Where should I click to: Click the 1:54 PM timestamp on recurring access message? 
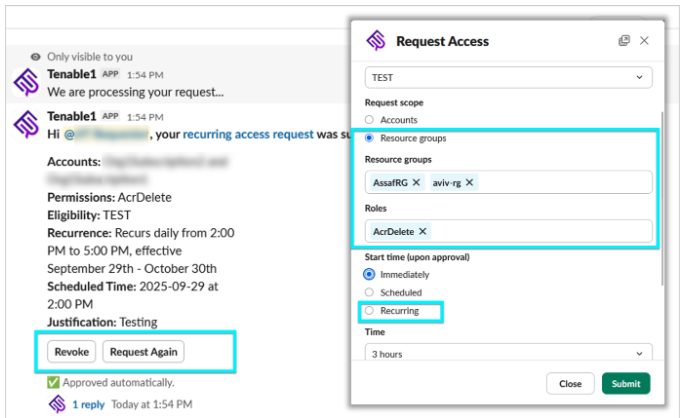coord(145,117)
